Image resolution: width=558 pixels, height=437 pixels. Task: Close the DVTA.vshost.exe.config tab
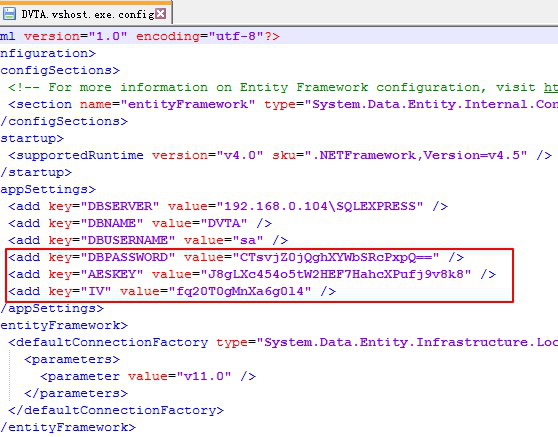(x=161, y=14)
